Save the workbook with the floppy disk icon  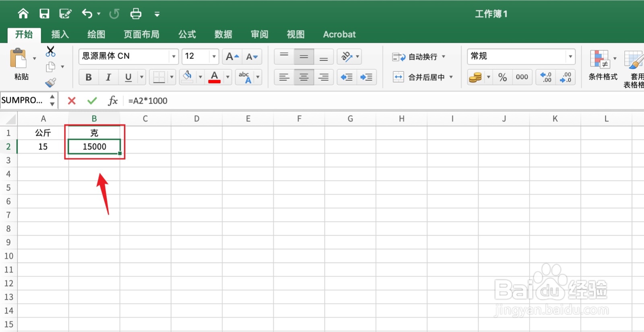[44, 14]
